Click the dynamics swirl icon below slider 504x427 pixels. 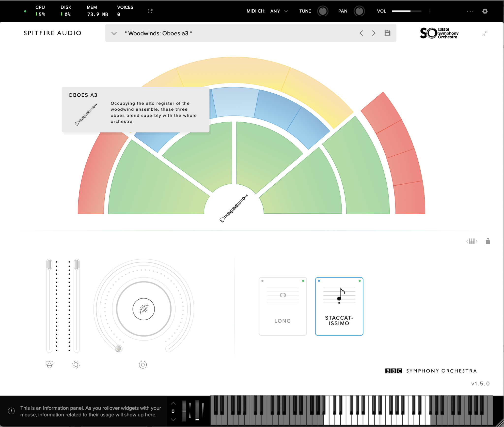coord(76,364)
